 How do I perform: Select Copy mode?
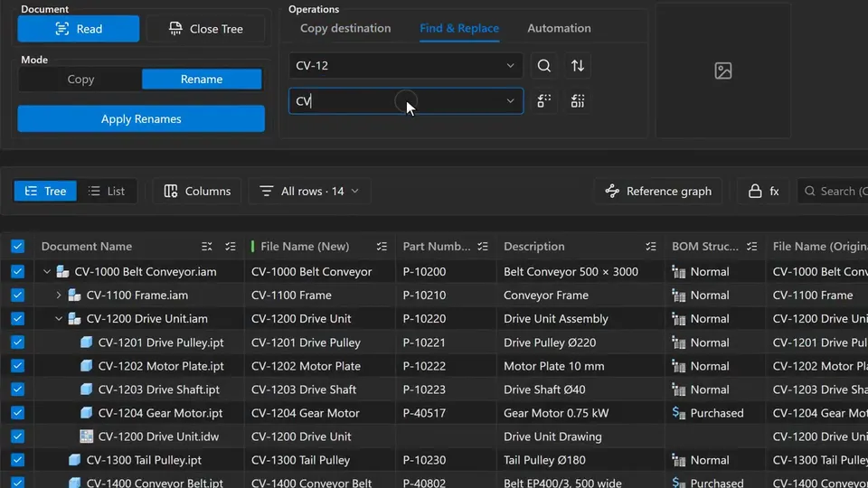80,80
